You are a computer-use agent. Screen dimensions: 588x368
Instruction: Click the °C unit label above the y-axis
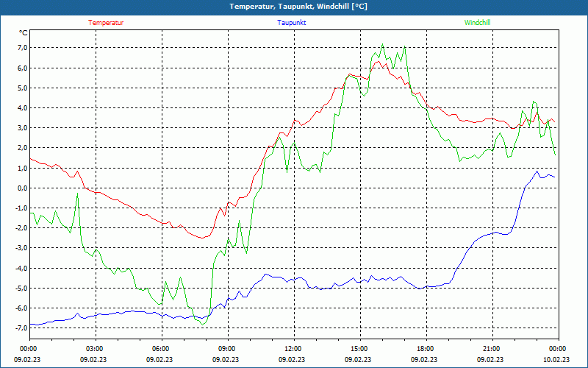click(24, 32)
